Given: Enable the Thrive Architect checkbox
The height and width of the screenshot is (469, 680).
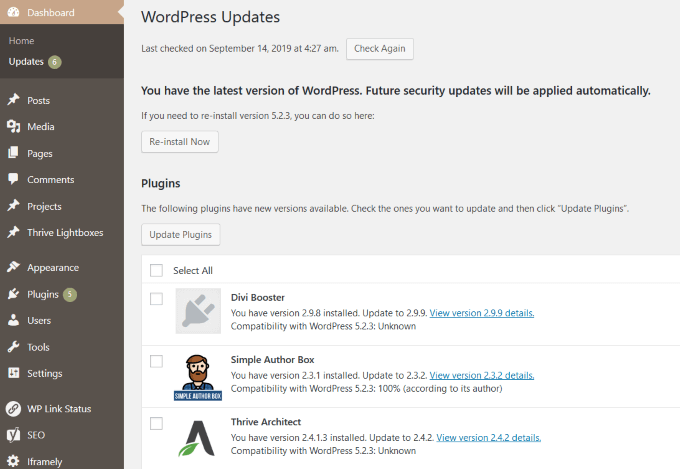Looking at the screenshot, I should (156, 423).
